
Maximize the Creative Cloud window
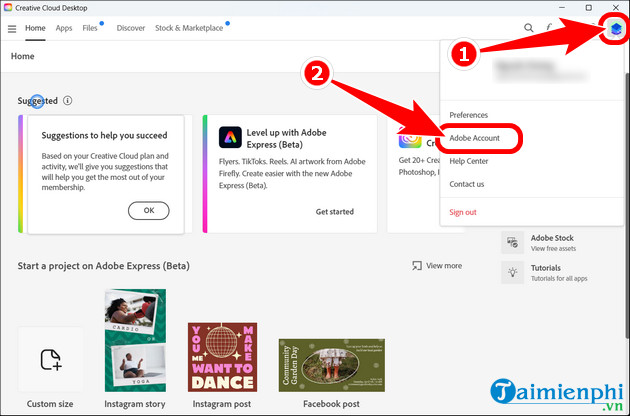pos(589,8)
